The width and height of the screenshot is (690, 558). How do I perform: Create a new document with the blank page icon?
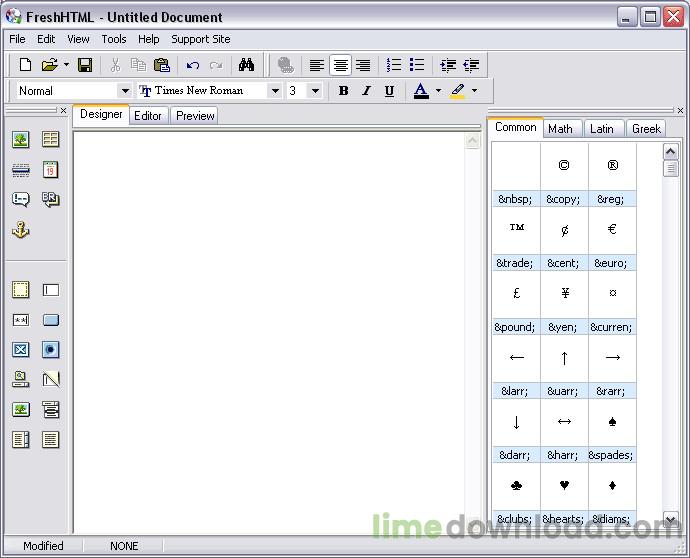point(25,65)
